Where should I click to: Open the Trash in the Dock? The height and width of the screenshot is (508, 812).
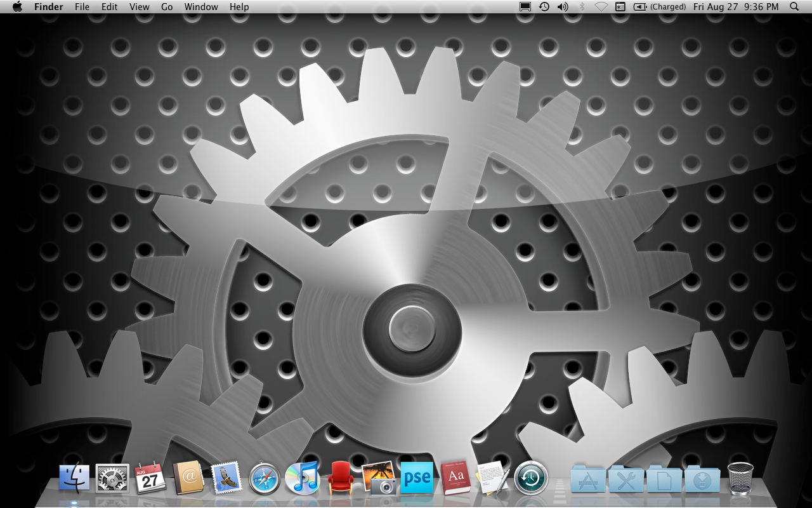pos(740,478)
